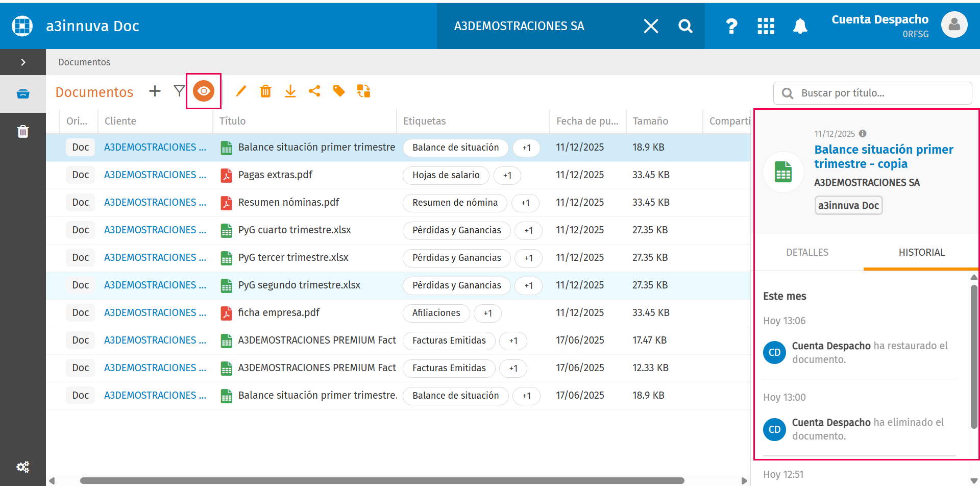Click the a3innuva Doc tag button
This screenshot has height=486, width=980.
848,206
